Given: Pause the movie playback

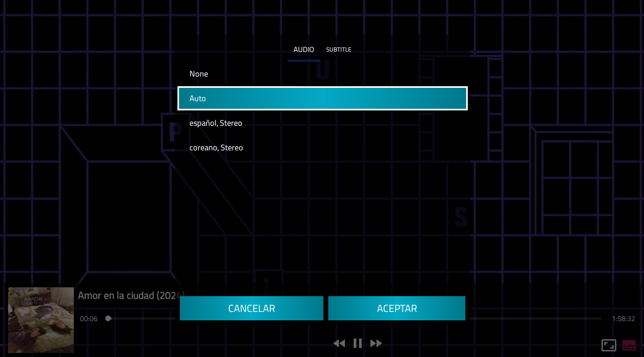Looking at the screenshot, I should point(357,343).
